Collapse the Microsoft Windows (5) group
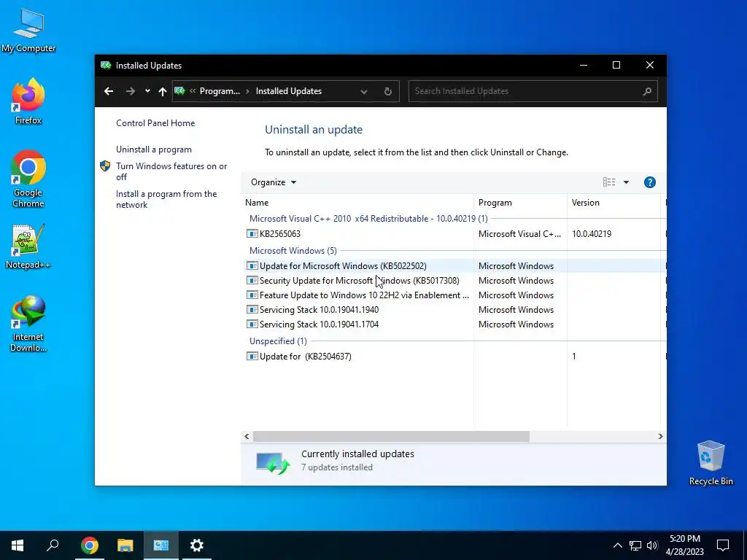This screenshot has height=560, width=747. [293, 251]
